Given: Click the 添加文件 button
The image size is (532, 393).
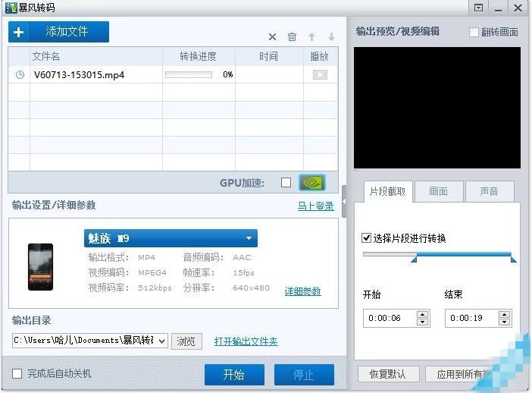Looking at the screenshot, I should pos(58,32).
